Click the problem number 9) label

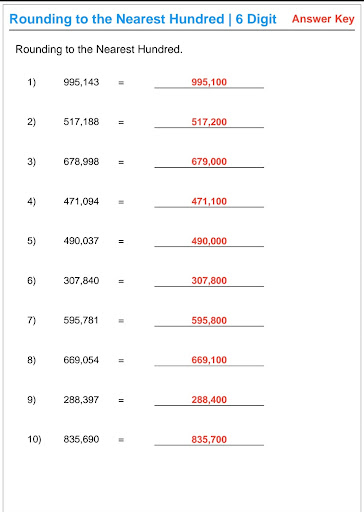[x=32, y=400]
